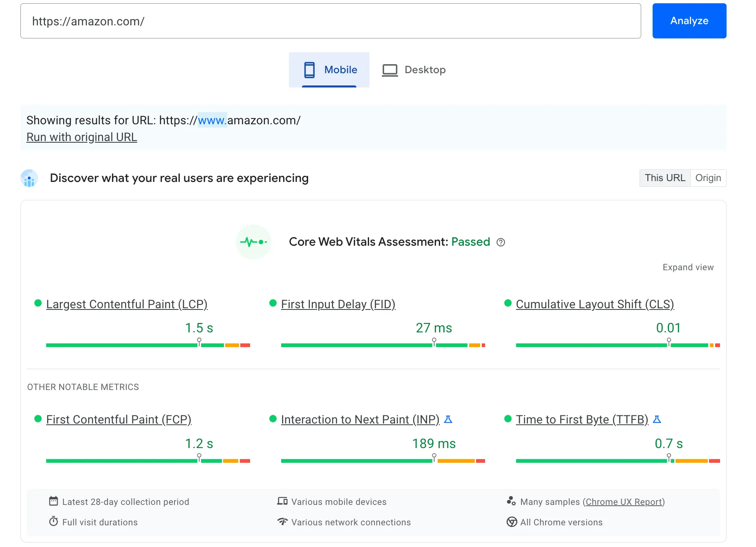Open the Core Web Vitals help tooltip

[501, 242]
